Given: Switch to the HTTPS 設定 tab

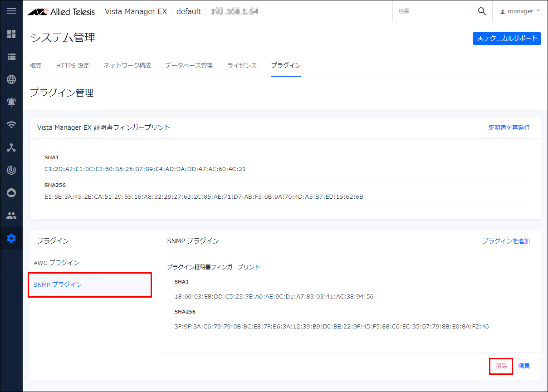Looking at the screenshot, I should tap(73, 66).
